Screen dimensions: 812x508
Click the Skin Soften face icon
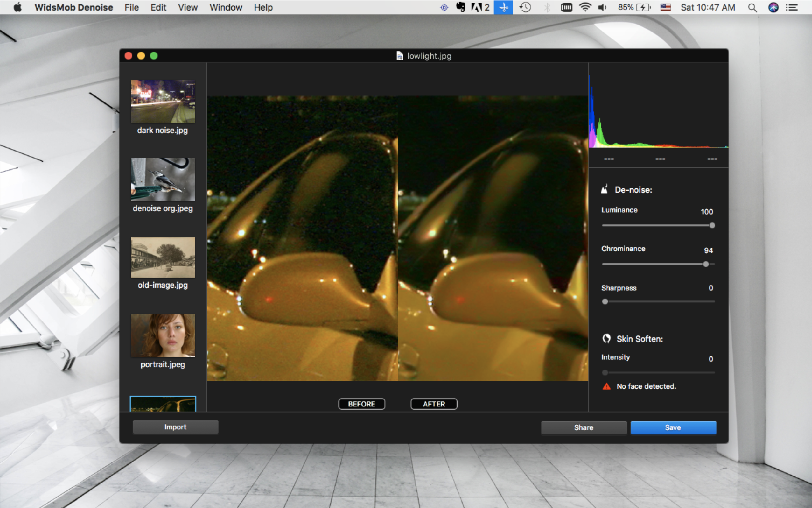[x=606, y=338]
